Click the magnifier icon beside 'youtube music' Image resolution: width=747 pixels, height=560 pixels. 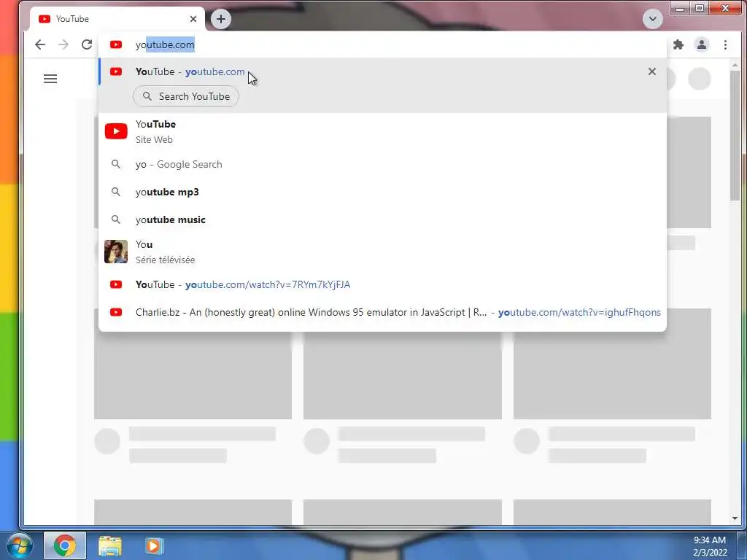click(x=116, y=219)
